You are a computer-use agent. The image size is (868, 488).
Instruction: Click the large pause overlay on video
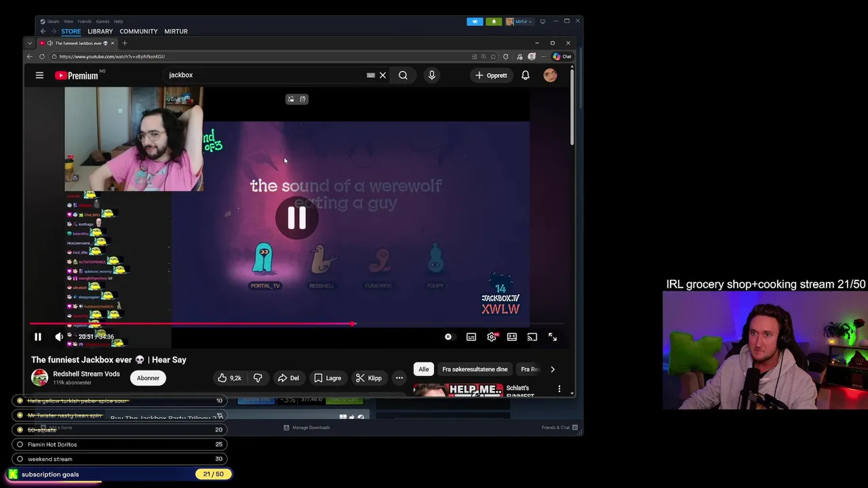click(x=297, y=218)
